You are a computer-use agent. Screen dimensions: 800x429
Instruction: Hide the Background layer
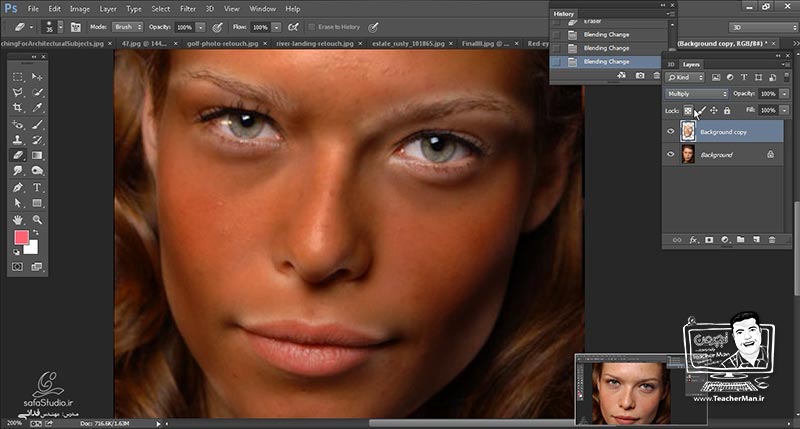(x=670, y=154)
